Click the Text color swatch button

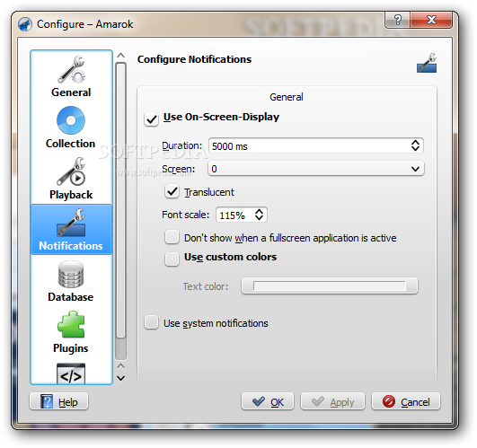coord(330,285)
